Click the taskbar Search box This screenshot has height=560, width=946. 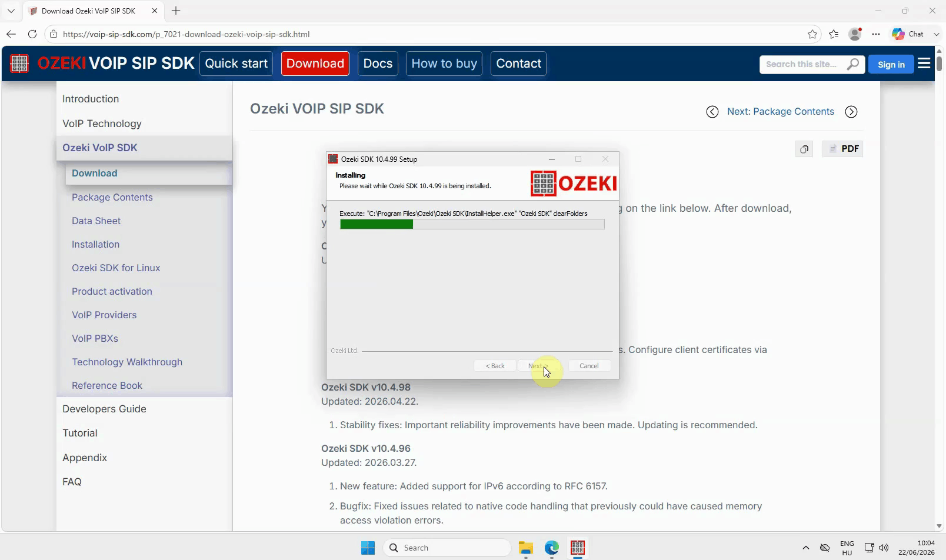tap(447, 548)
